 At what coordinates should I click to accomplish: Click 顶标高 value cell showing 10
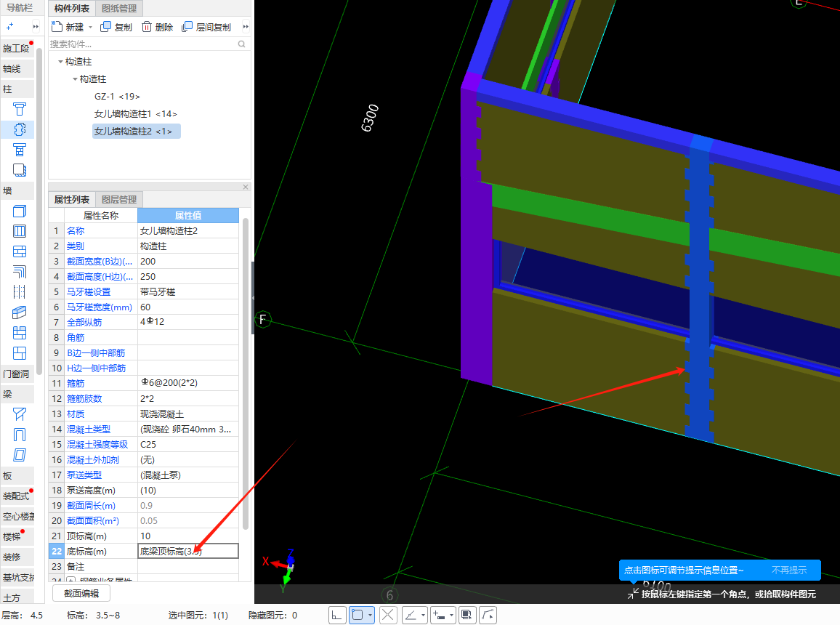188,536
